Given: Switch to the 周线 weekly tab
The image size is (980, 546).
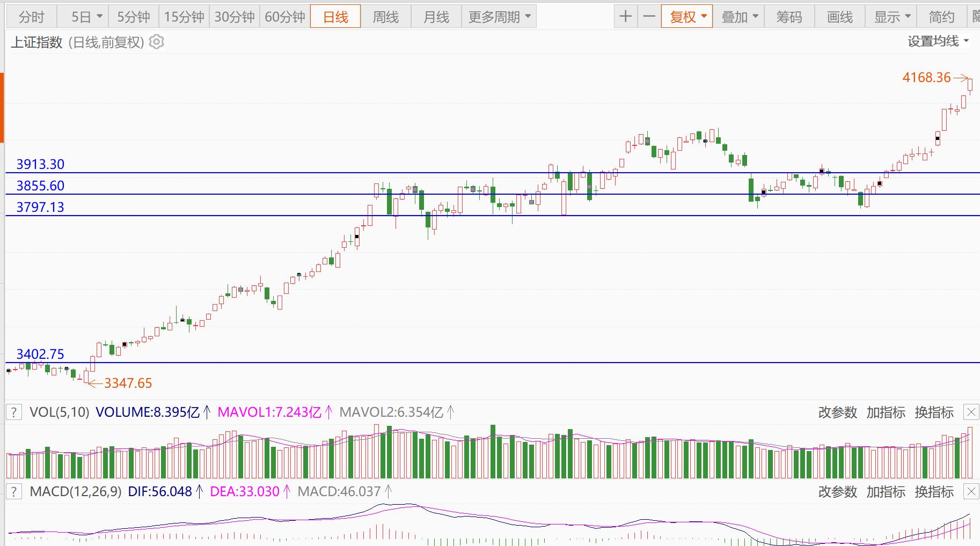Looking at the screenshot, I should [385, 17].
